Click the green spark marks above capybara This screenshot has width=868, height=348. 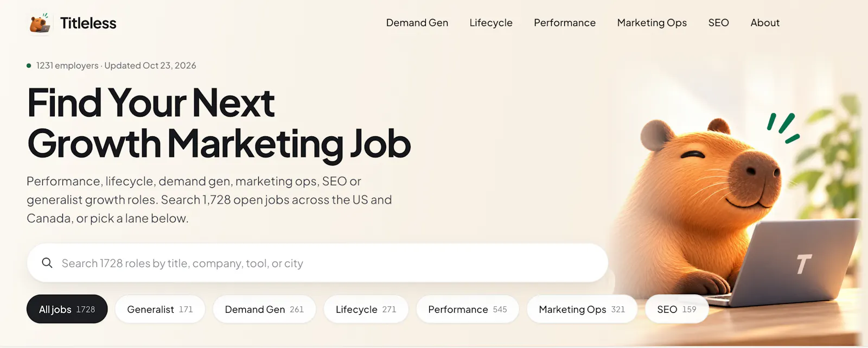[x=783, y=128]
